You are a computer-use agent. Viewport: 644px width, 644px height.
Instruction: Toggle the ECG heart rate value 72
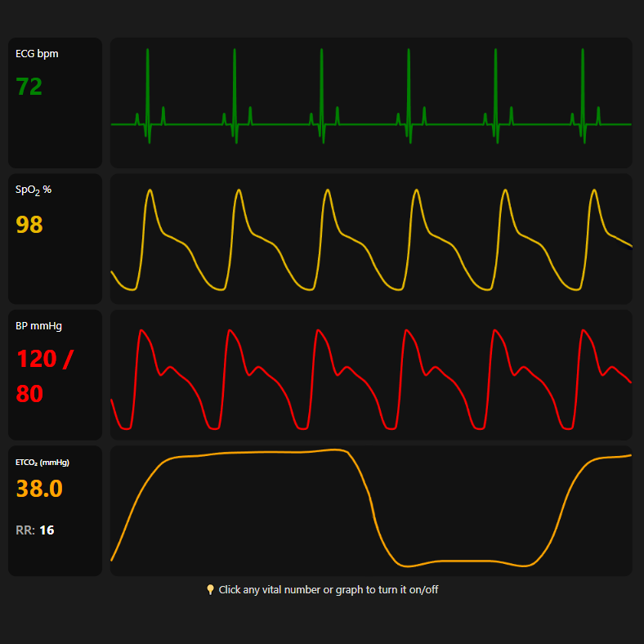coord(29,87)
